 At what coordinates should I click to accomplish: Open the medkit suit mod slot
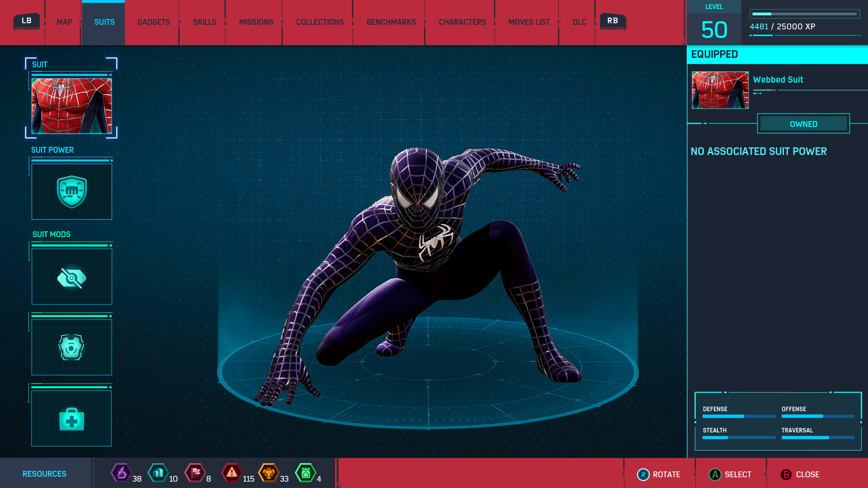click(72, 419)
